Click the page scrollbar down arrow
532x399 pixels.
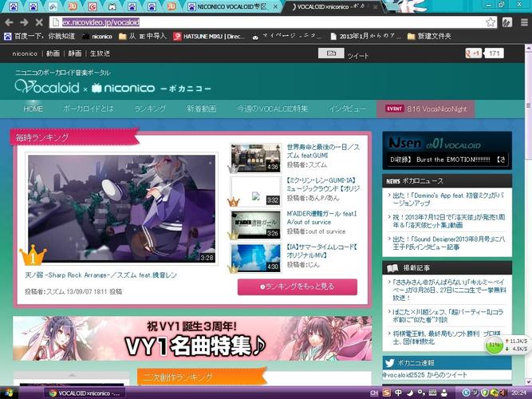pos(528,381)
